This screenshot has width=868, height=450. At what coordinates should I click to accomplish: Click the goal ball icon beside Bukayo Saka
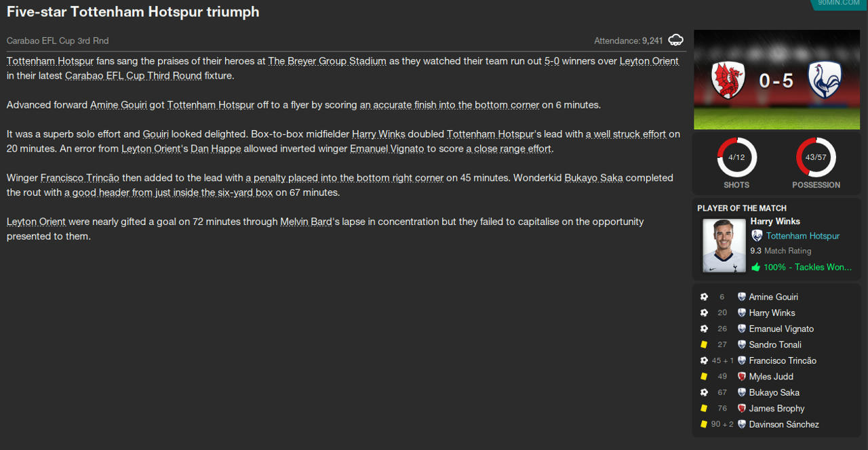[704, 392]
